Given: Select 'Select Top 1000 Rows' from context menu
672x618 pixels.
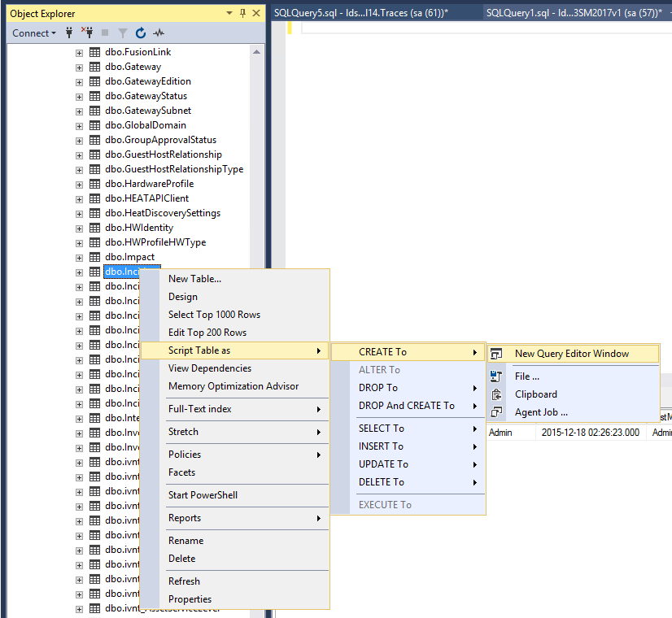Looking at the screenshot, I should (x=214, y=315).
